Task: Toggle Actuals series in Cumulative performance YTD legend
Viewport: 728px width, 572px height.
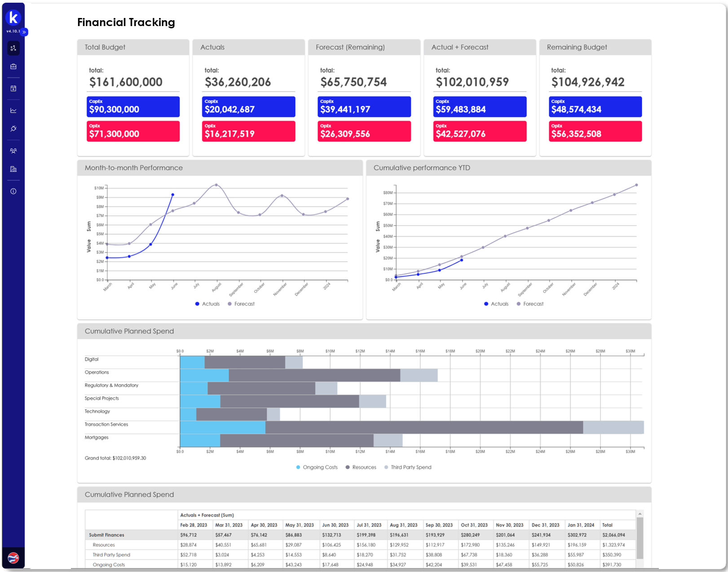Action: click(x=496, y=304)
